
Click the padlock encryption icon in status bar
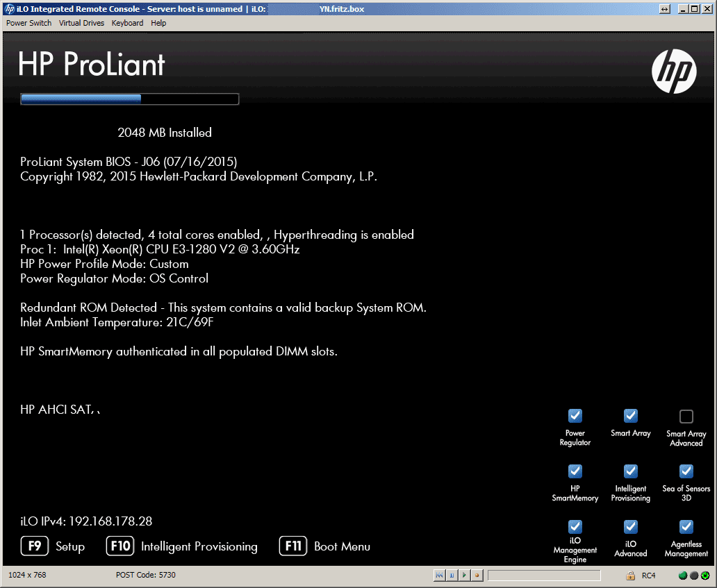pos(631,576)
